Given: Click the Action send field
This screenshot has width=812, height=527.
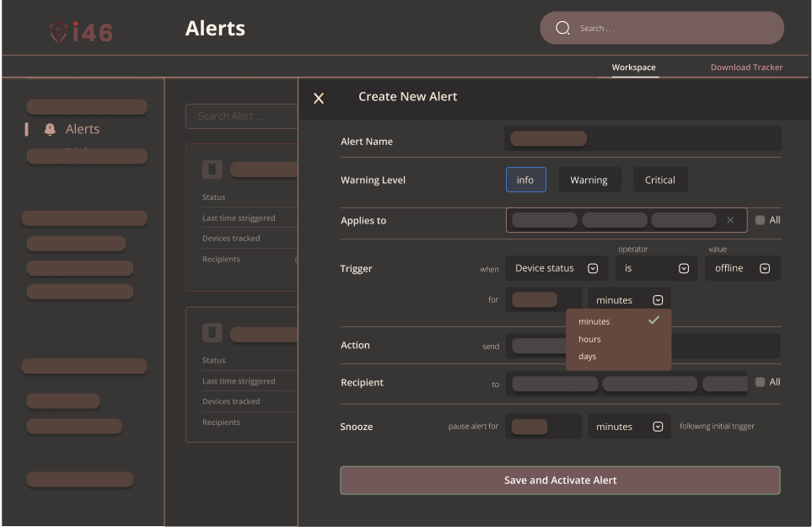Looking at the screenshot, I should [x=643, y=346].
